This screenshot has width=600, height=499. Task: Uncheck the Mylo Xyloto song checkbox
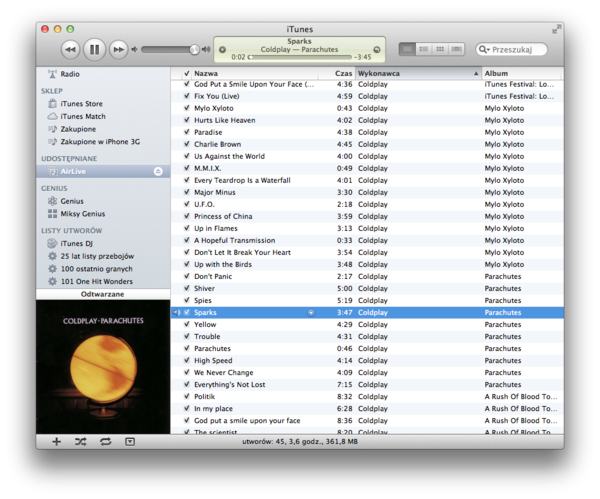(x=186, y=108)
